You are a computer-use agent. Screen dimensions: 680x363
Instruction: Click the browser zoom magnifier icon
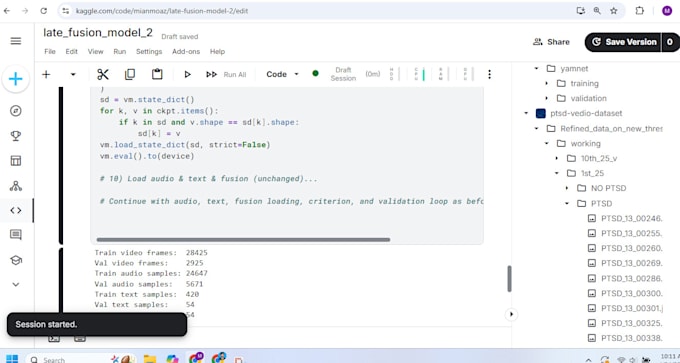(597, 11)
